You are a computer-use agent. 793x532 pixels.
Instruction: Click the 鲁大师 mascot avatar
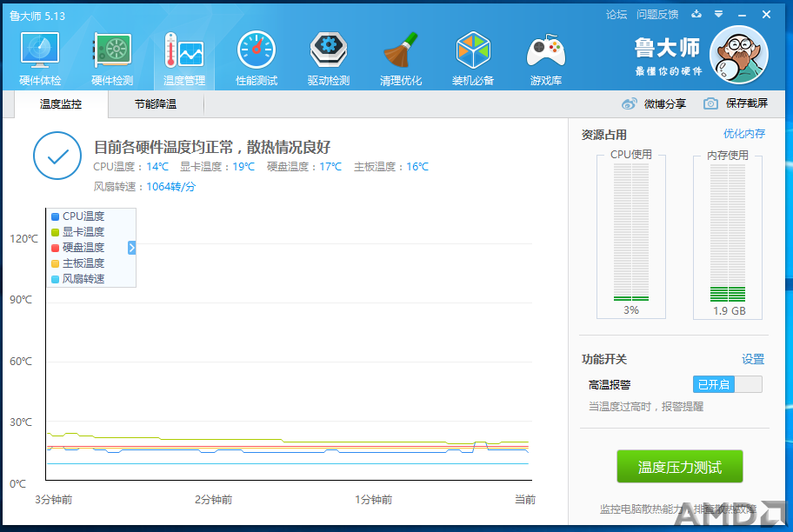[x=739, y=55]
